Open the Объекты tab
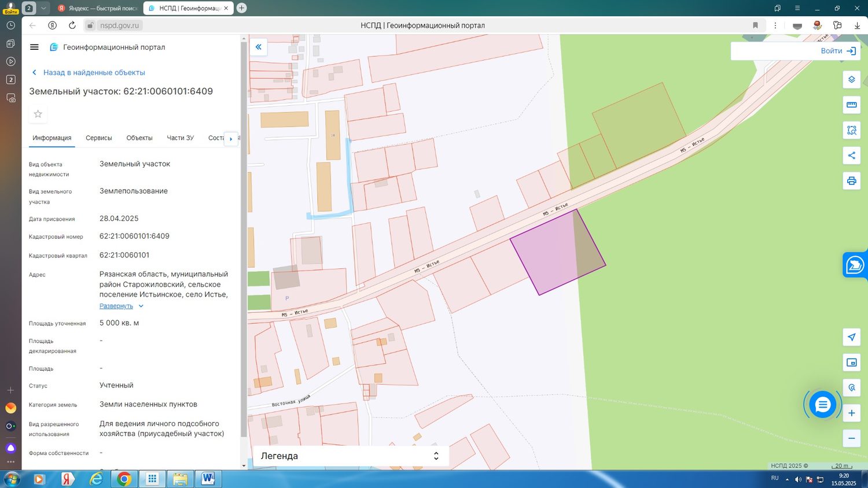 [139, 138]
